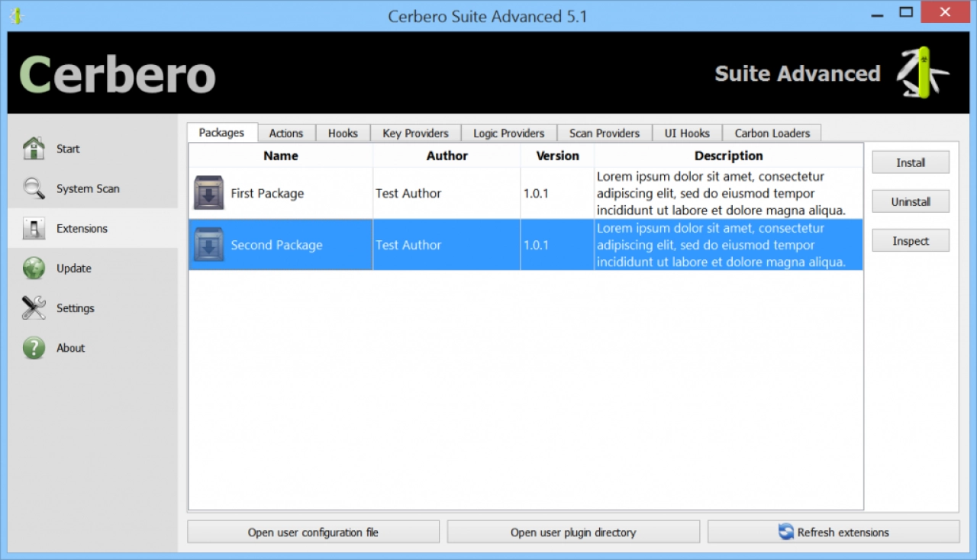Screen dimensions: 977x560
Task: Open the About label in sidebar
Action: pos(70,348)
